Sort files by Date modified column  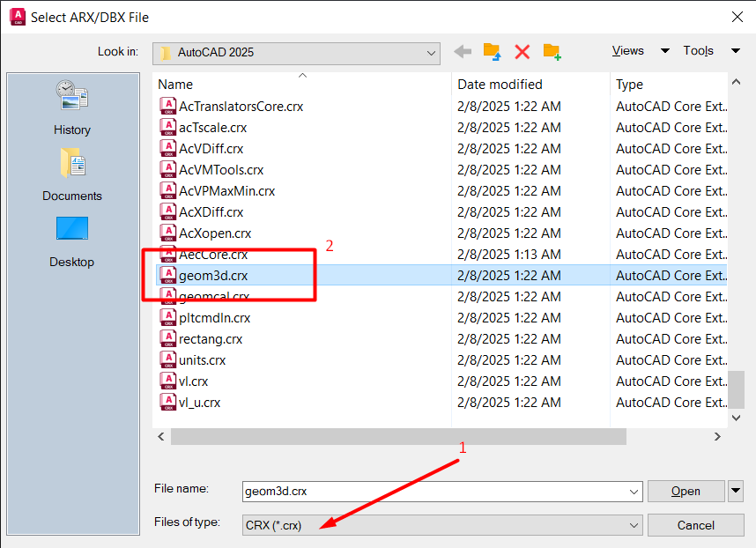(500, 85)
